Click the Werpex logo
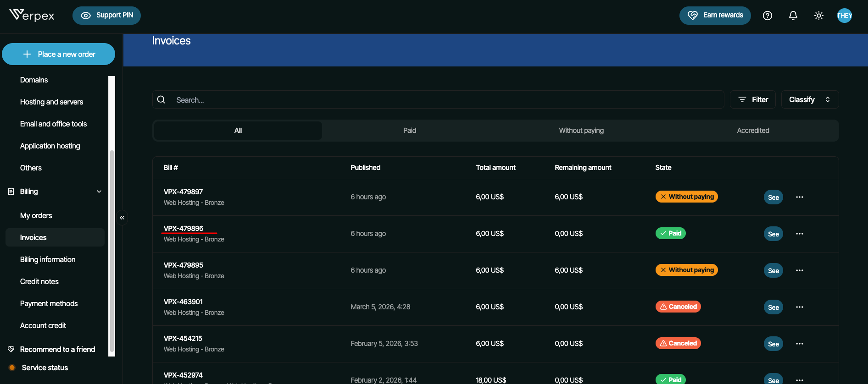The image size is (868, 384). (32, 16)
